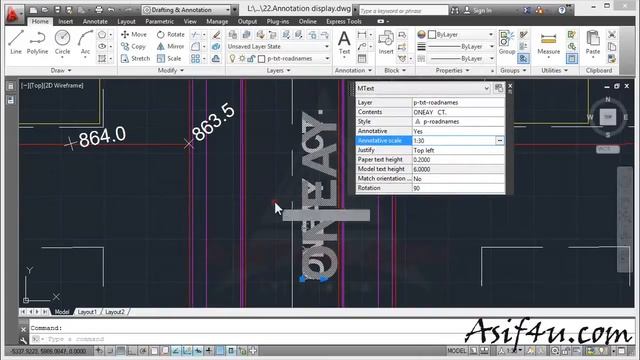This screenshot has height=360, width=640.
Task: Click the Annotative scale ellipsis button
Action: coord(500,140)
